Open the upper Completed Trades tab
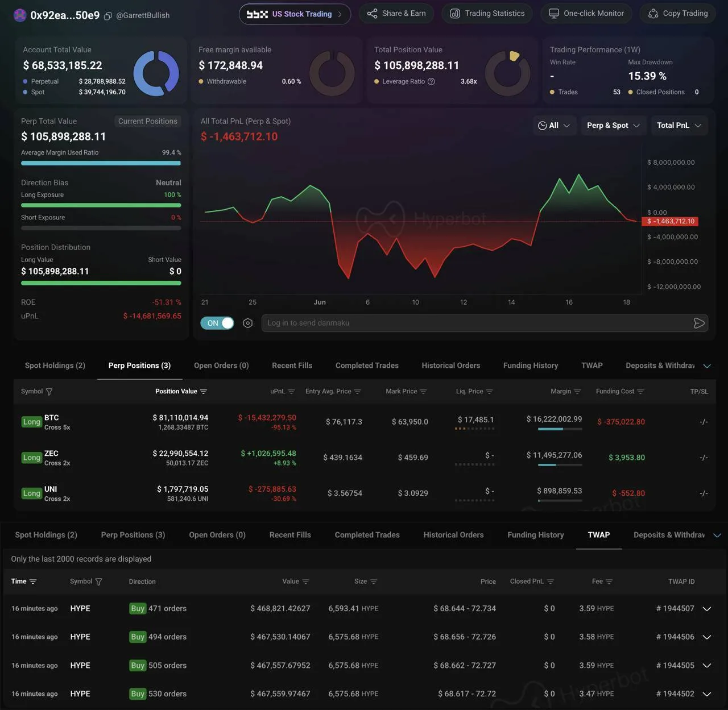 pyautogui.click(x=367, y=366)
